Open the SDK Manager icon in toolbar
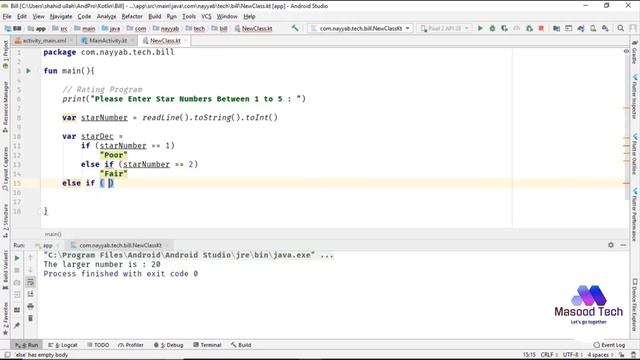Image resolution: width=640 pixels, height=360 pixels. coord(605,28)
